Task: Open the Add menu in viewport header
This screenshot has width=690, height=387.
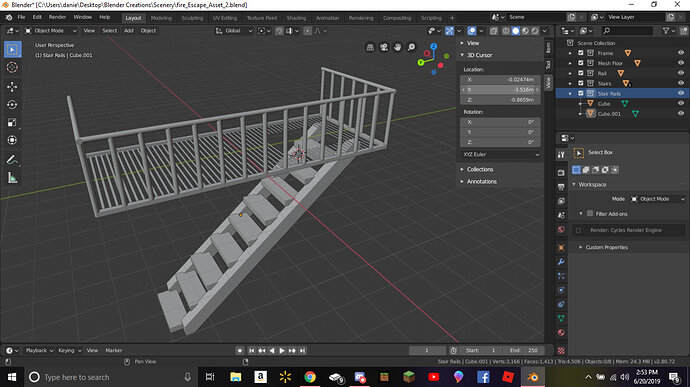Action: (128, 31)
